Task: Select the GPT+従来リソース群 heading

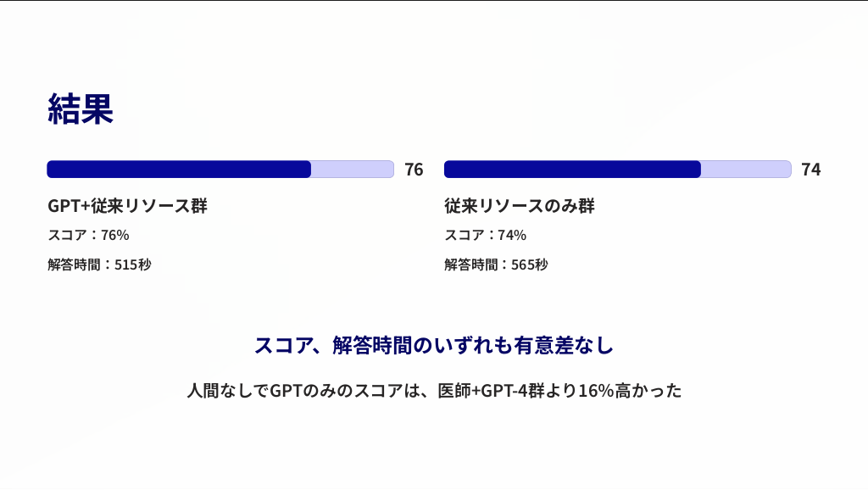Action: click(x=127, y=206)
